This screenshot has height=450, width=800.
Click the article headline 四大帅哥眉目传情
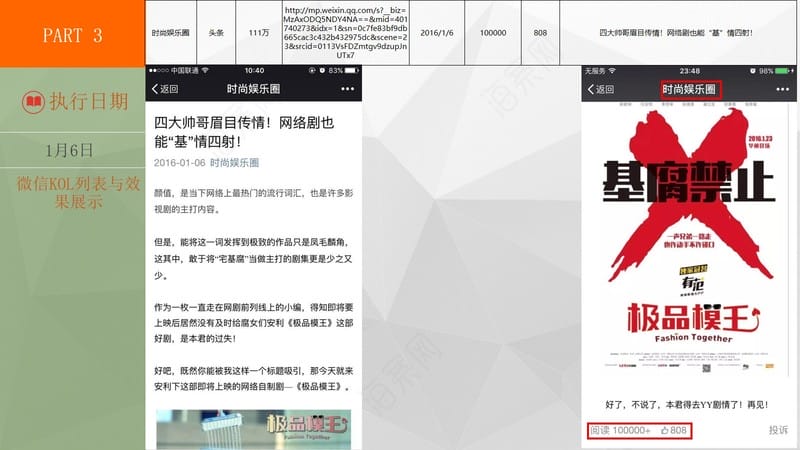tap(244, 132)
